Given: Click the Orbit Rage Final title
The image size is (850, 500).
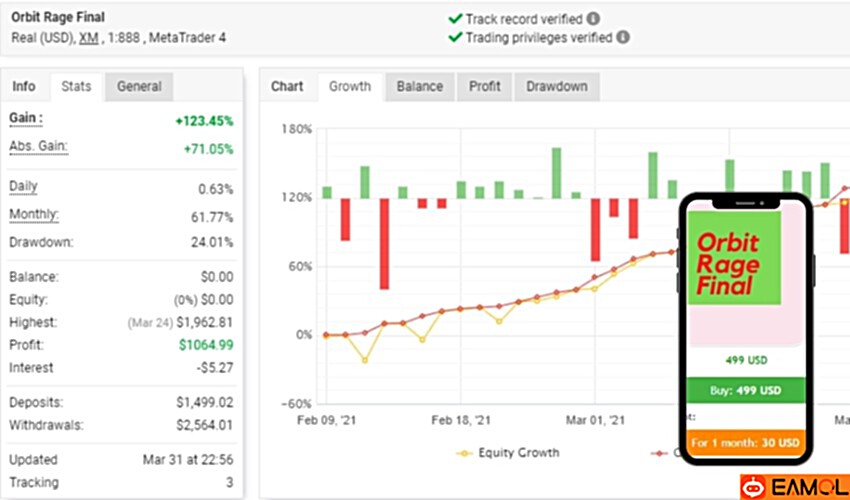Looking at the screenshot, I should coord(58,17).
